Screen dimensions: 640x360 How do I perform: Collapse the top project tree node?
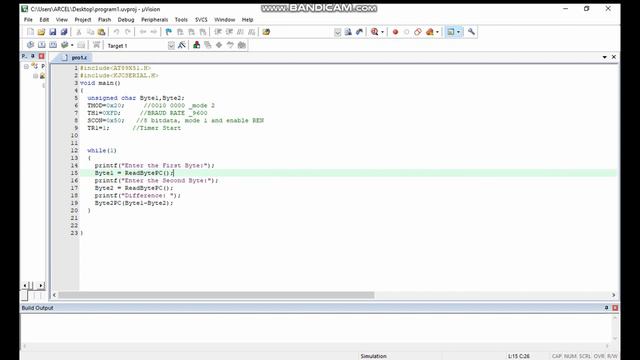pyautogui.click(x=26, y=66)
